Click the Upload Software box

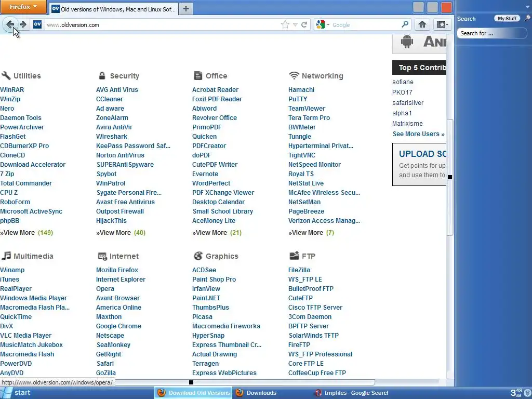(x=419, y=164)
